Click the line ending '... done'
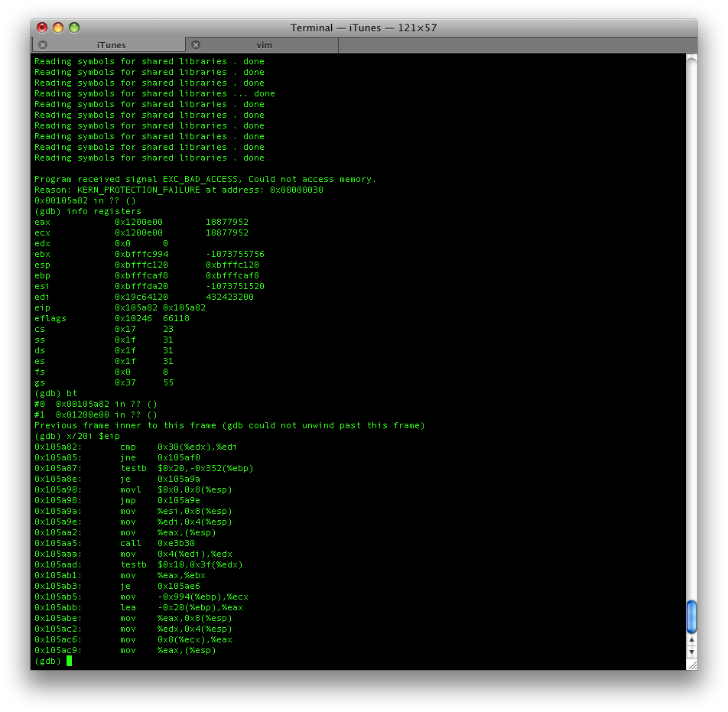The width and height of the screenshot is (728, 712). tap(154, 93)
